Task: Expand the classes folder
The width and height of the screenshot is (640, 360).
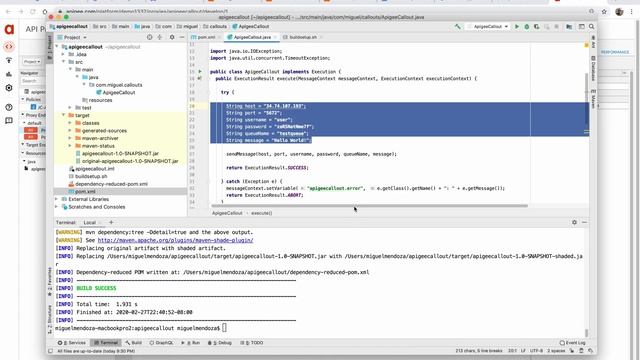Action: 71,123
